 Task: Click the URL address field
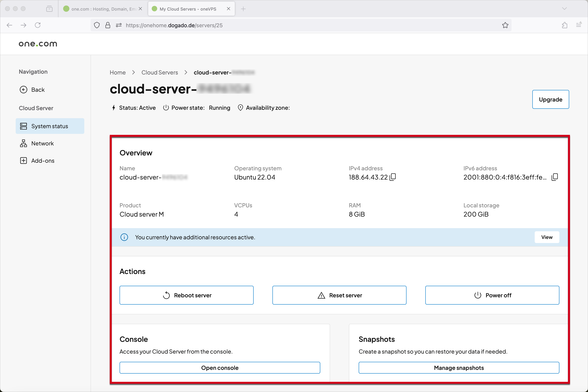pos(300,25)
